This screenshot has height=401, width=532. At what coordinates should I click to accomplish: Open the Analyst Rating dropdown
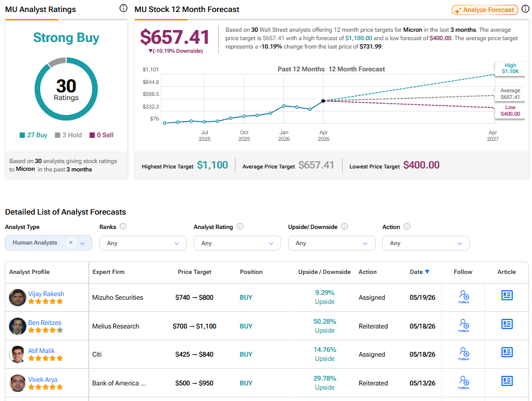[x=237, y=243]
